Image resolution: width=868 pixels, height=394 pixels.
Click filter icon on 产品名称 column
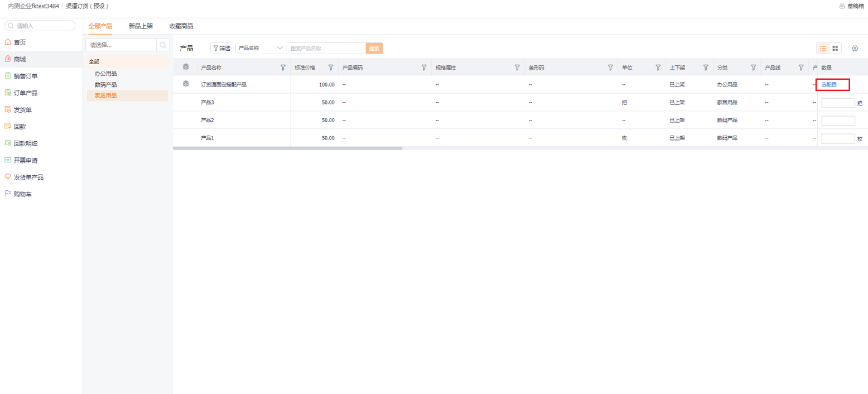(x=283, y=68)
